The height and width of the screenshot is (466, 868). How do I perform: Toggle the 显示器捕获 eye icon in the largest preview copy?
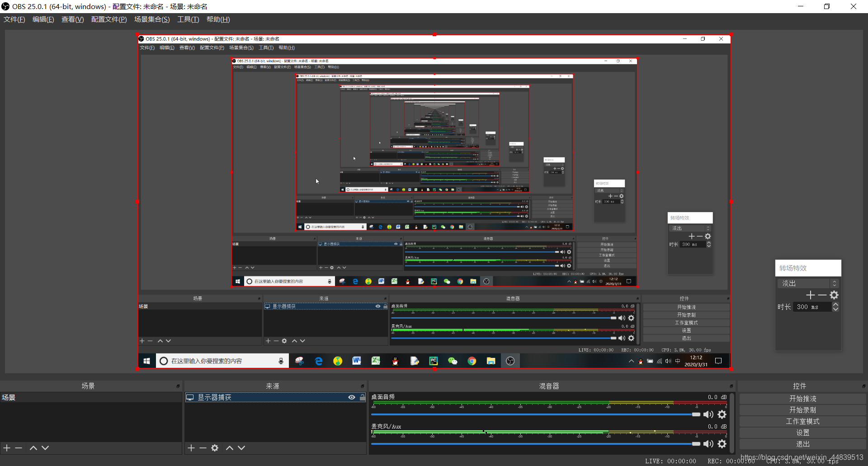pos(378,306)
